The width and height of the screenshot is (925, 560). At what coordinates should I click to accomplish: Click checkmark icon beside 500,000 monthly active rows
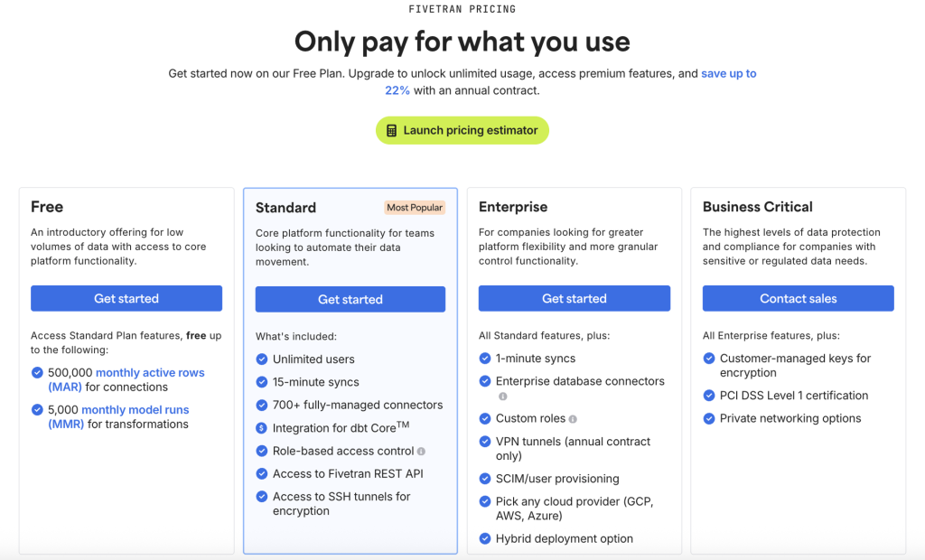(37, 372)
